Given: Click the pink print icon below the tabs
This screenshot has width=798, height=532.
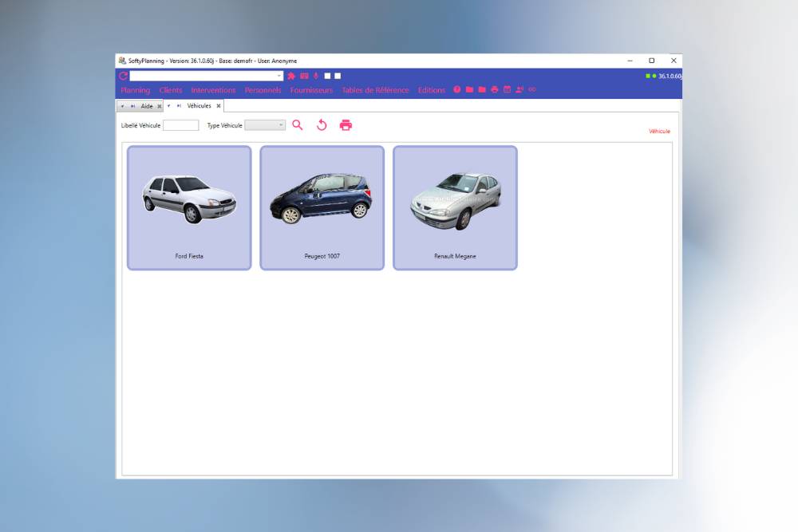Looking at the screenshot, I should [346, 125].
